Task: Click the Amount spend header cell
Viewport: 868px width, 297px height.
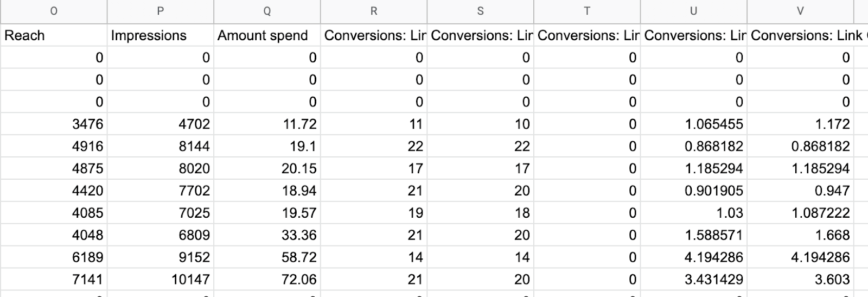Action: [x=267, y=35]
